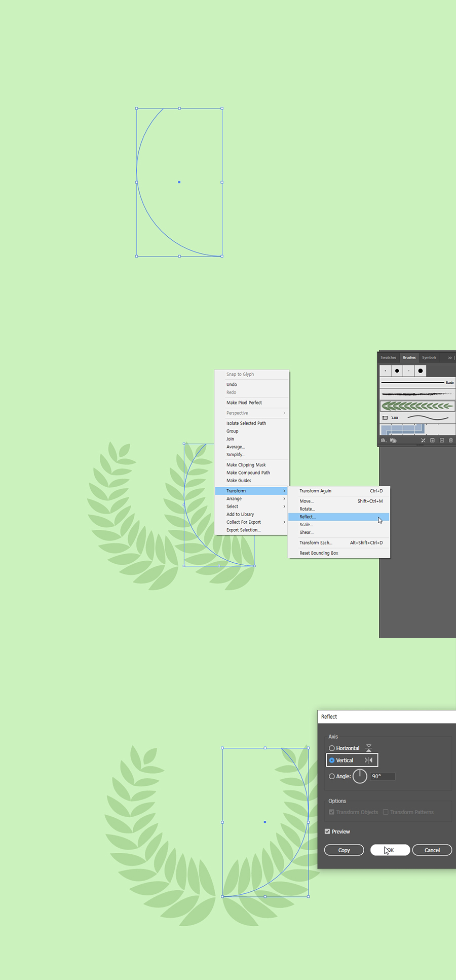Viewport: 456px width, 980px height.
Task: Click the angle dial in Reflect dialog
Action: click(x=360, y=776)
